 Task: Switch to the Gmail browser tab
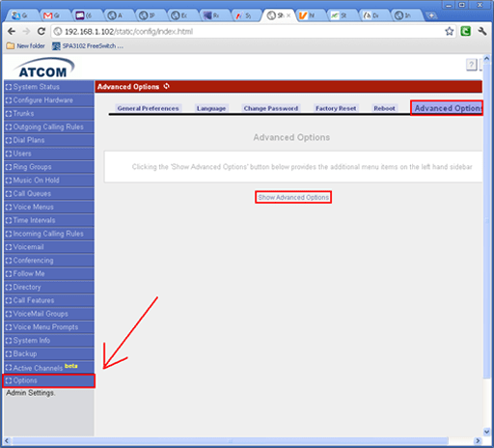pyautogui.click(x=54, y=15)
